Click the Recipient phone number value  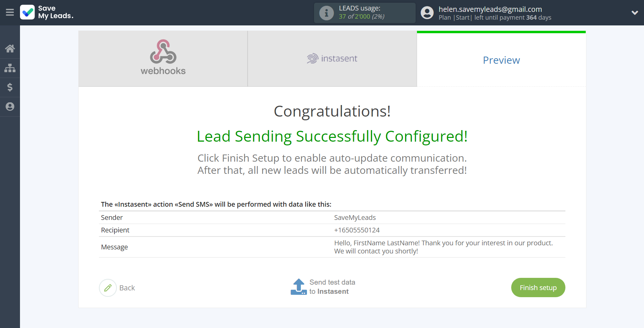(357, 230)
